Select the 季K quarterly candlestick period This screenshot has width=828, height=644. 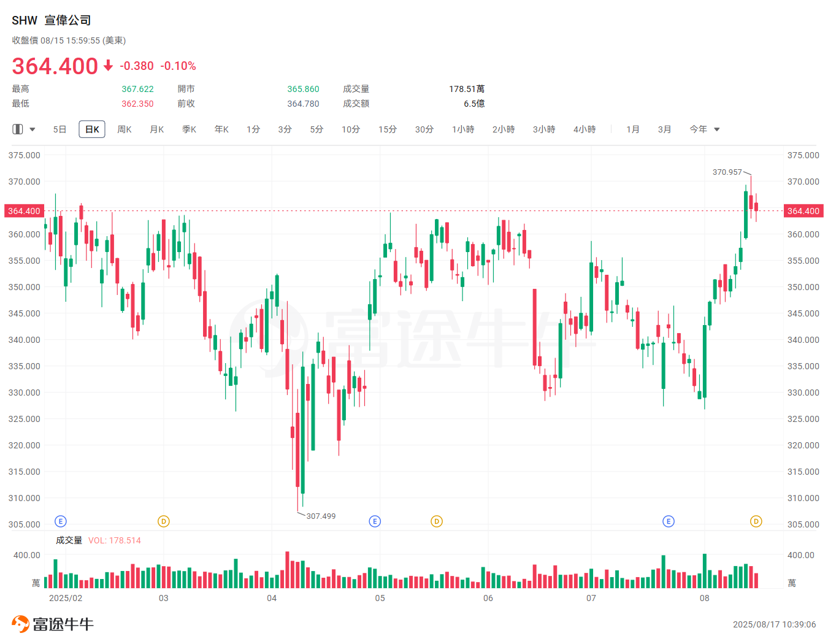(189, 129)
